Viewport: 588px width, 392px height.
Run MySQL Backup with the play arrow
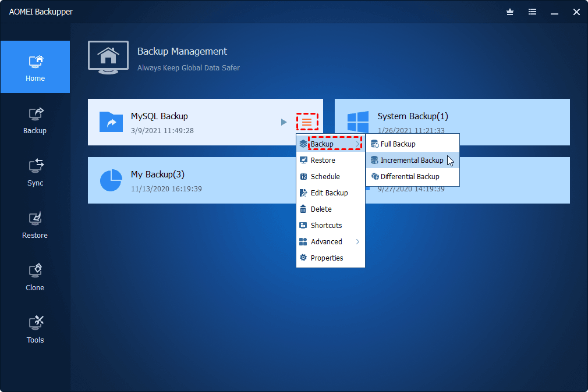tap(284, 122)
